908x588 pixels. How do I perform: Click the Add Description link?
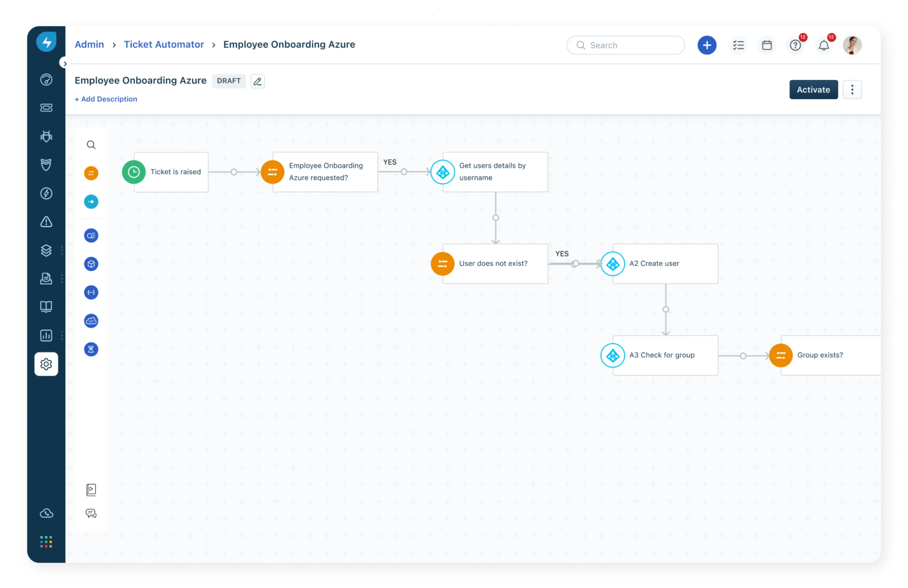click(106, 99)
